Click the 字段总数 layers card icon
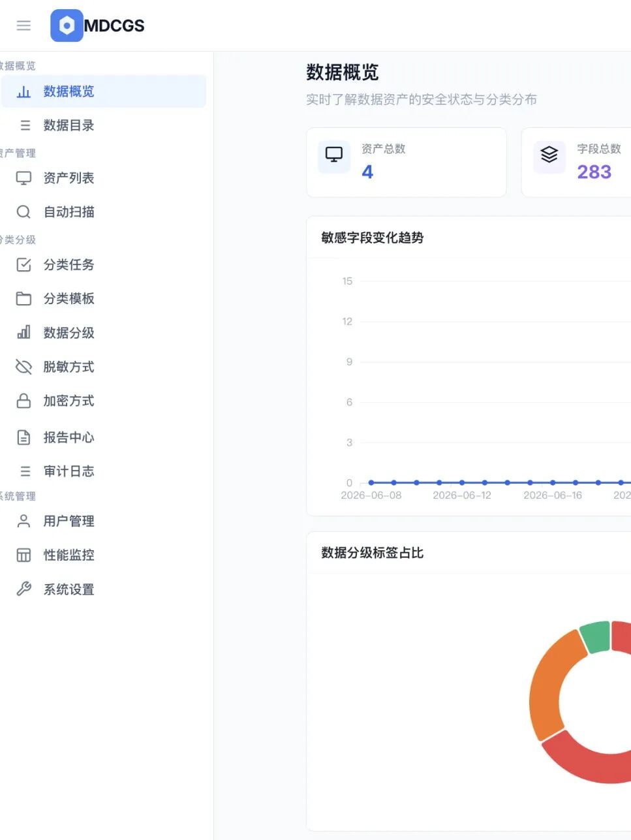The width and height of the screenshot is (631, 840). coord(549,157)
